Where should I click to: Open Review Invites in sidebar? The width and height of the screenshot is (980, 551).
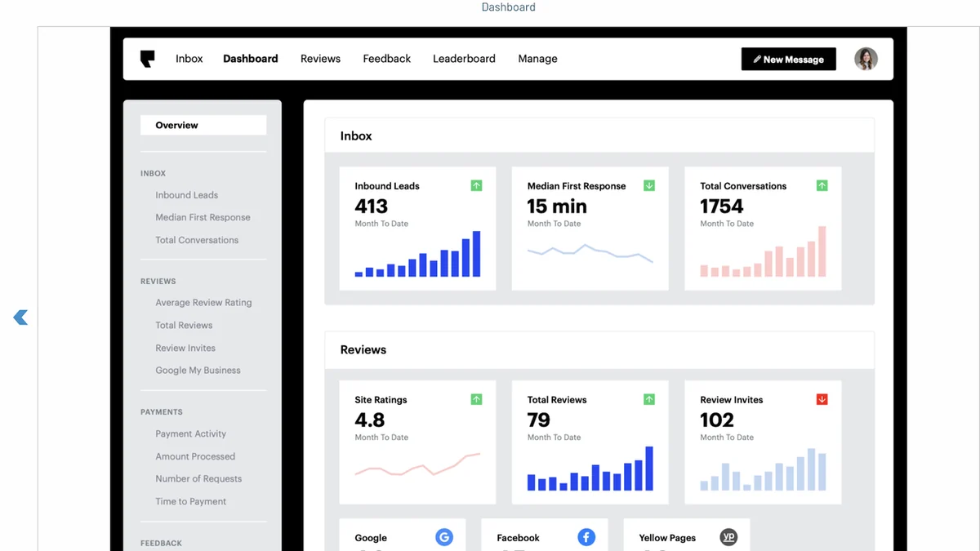tap(185, 348)
